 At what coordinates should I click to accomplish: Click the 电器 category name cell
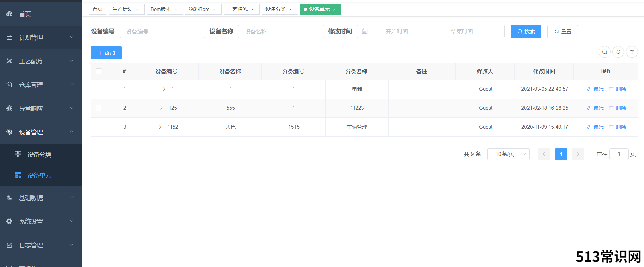(x=357, y=89)
